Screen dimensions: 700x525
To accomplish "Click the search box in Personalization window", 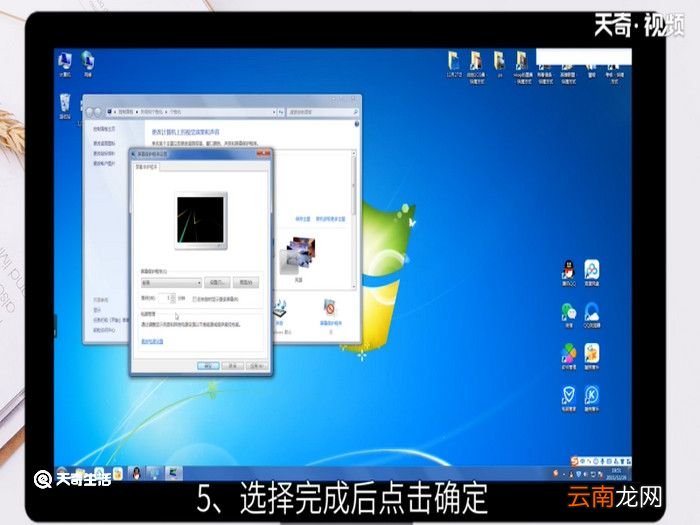I will pyautogui.click(x=323, y=112).
